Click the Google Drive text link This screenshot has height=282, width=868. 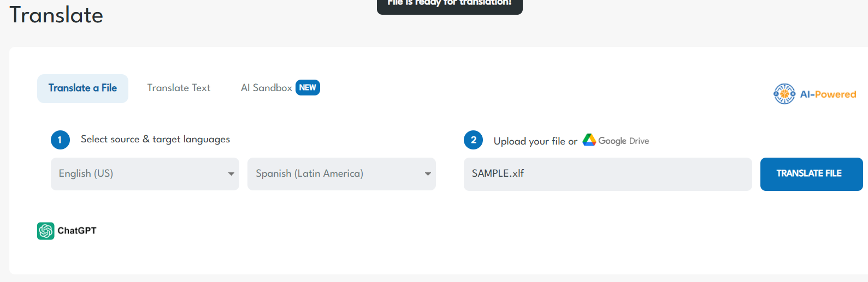[x=623, y=141]
